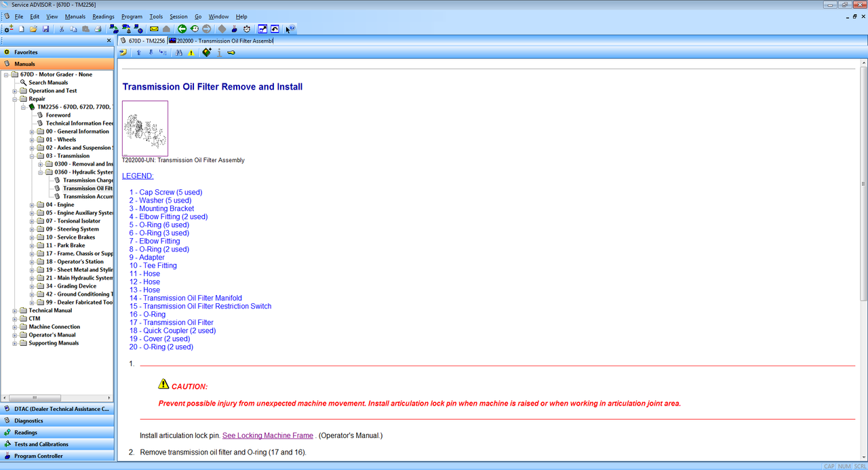Screen dimensions: 868x470
Task: Click the context help pointer icon
Action: click(x=290, y=29)
